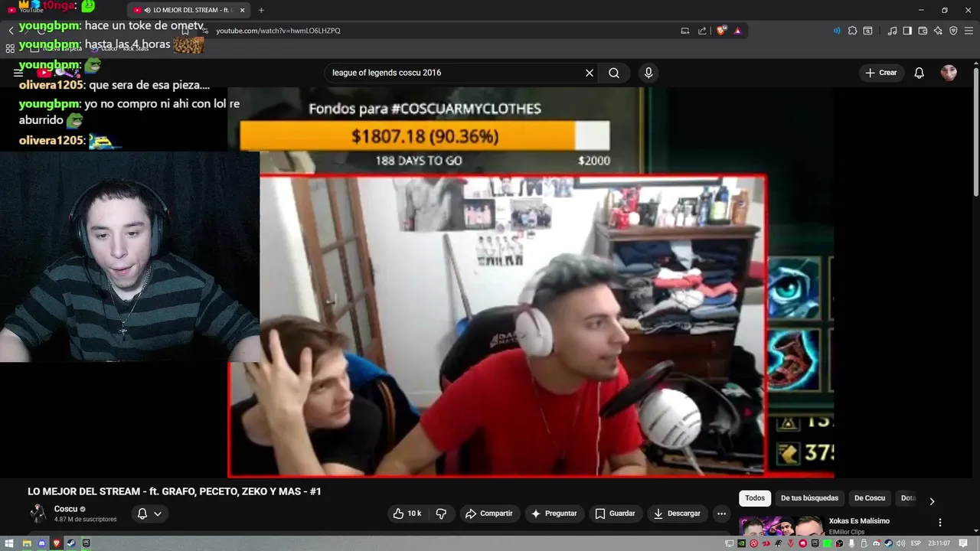980x551 pixels.
Task: Click the share page icon in address bar
Action: click(702, 31)
